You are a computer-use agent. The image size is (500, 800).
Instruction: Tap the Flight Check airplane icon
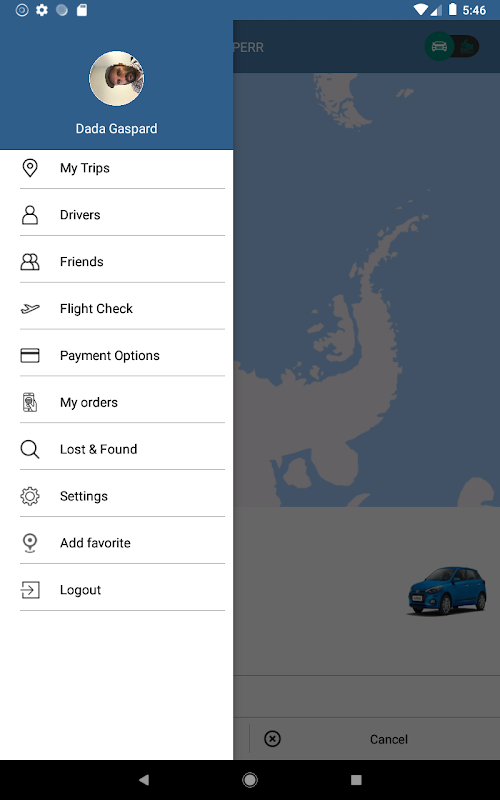[30, 308]
